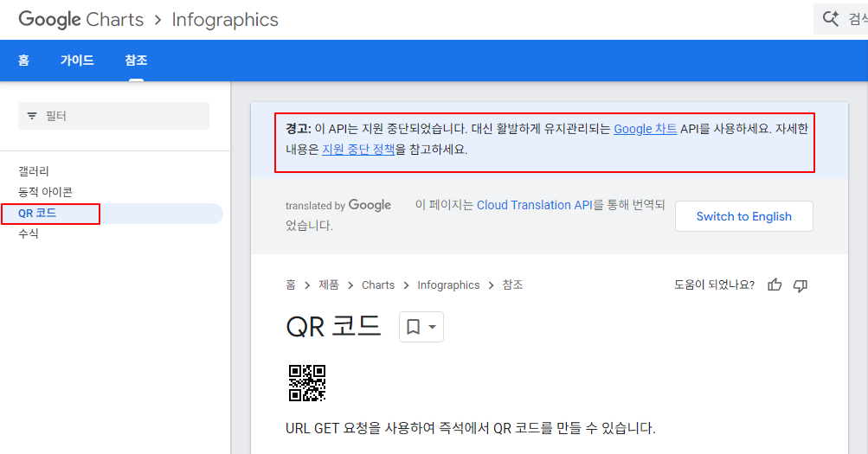Open 갤러리 in the sidebar
The width and height of the screenshot is (868, 454).
(34, 171)
